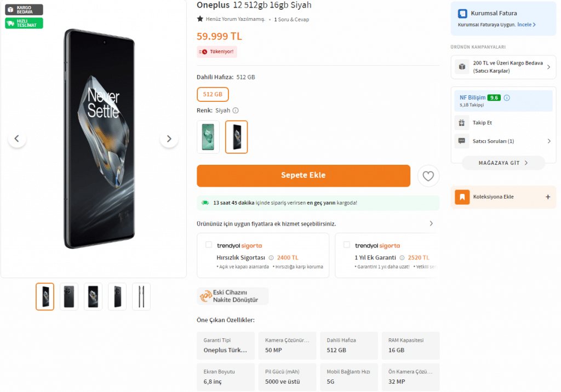Open info icon beside Renk: Siyah
This screenshot has width=561, height=392.
tap(236, 111)
